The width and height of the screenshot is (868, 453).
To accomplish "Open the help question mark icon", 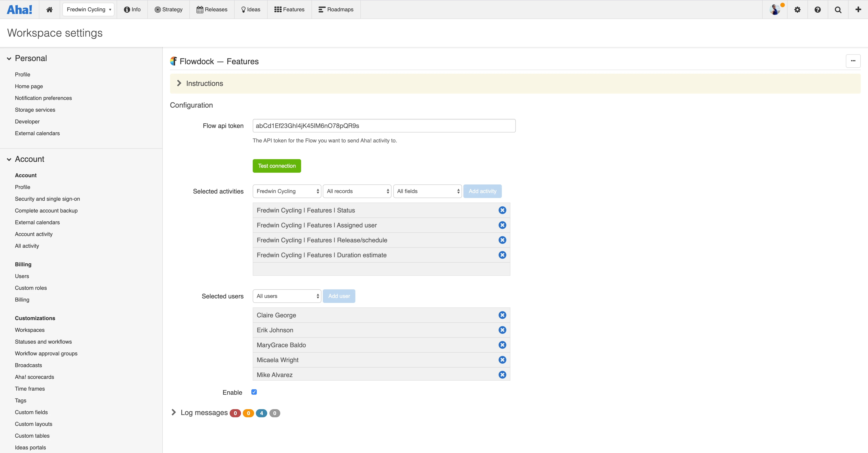I will click(x=818, y=9).
